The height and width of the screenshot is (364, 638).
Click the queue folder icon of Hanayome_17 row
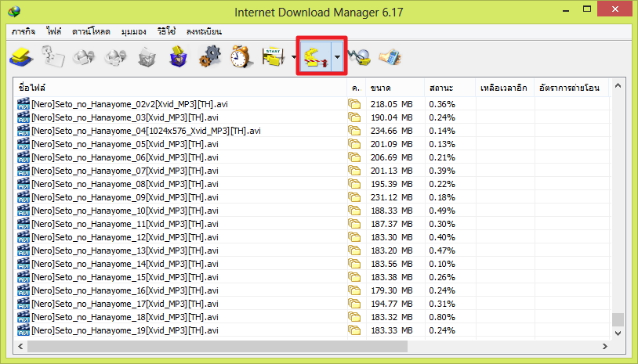(x=354, y=304)
